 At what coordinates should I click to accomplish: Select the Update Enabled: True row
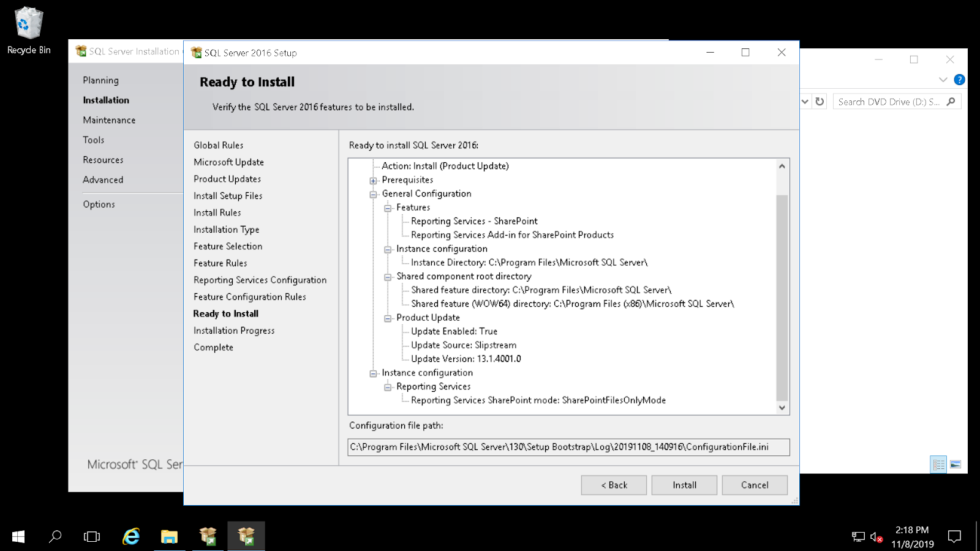(x=454, y=331)
